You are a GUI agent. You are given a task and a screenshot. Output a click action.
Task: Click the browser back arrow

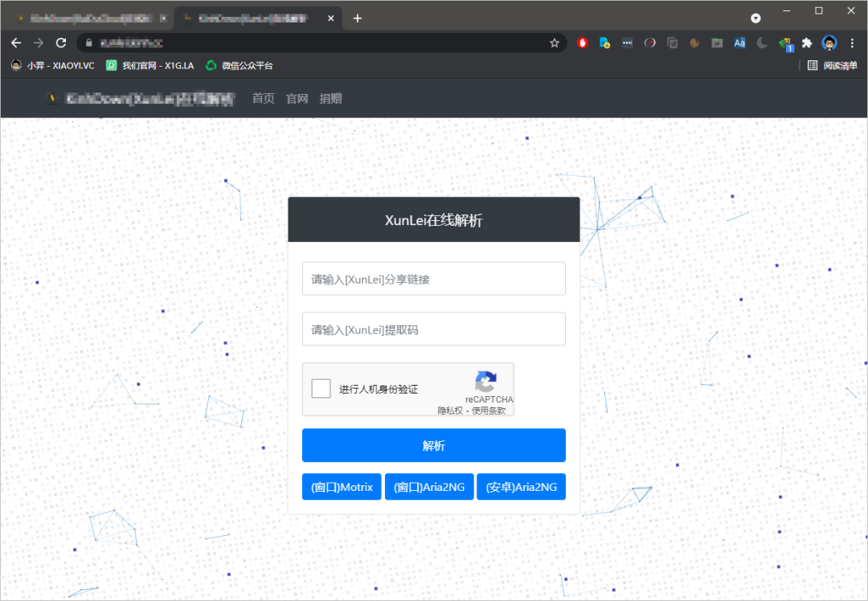click(x=16, y=43)
